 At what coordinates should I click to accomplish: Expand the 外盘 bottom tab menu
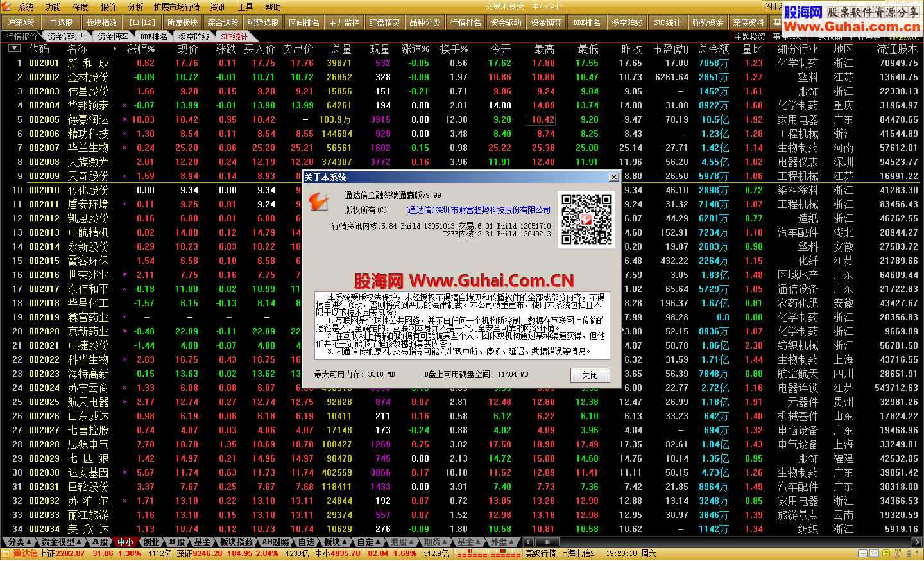pyautogui.click(x=502, y=542)
